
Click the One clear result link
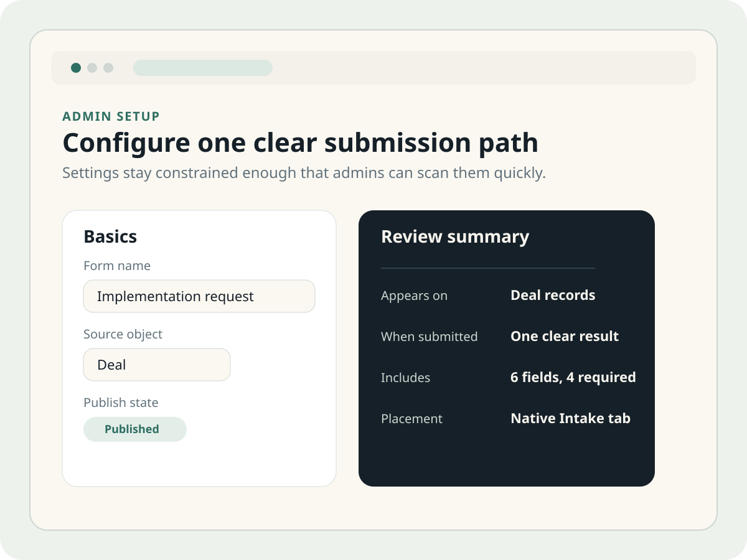564,337
